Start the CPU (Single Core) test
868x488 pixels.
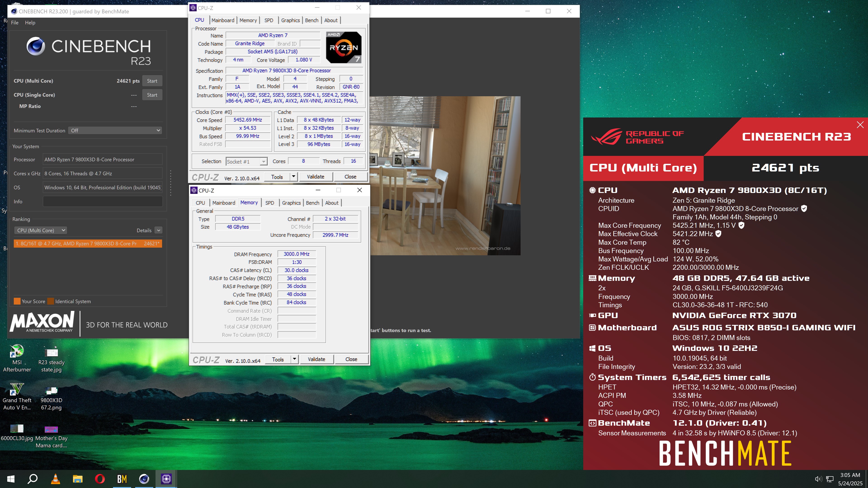point(152,95)
